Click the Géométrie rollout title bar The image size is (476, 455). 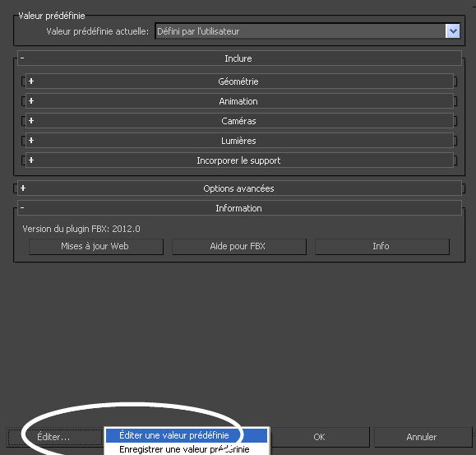click(x=239, y=81)
